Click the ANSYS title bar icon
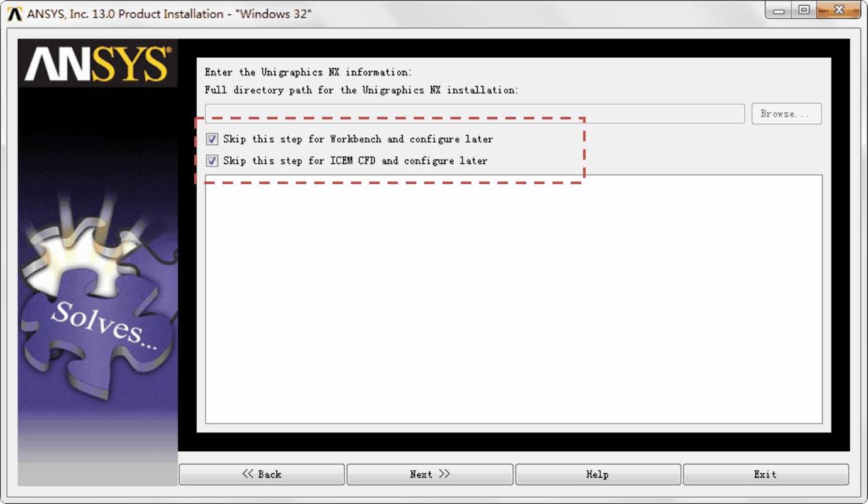 click(14, 13)
